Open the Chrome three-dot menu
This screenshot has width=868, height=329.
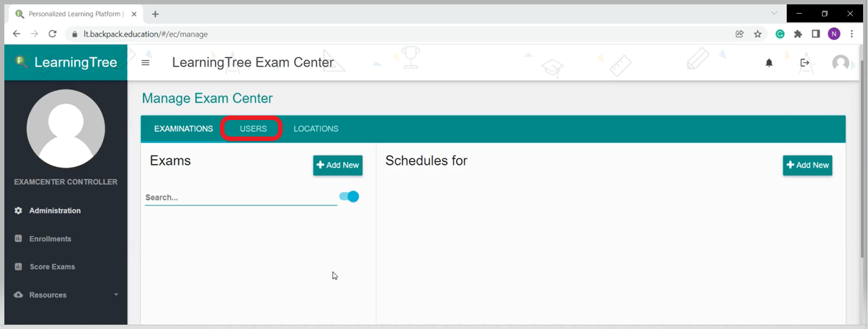[x=852, y=34]
